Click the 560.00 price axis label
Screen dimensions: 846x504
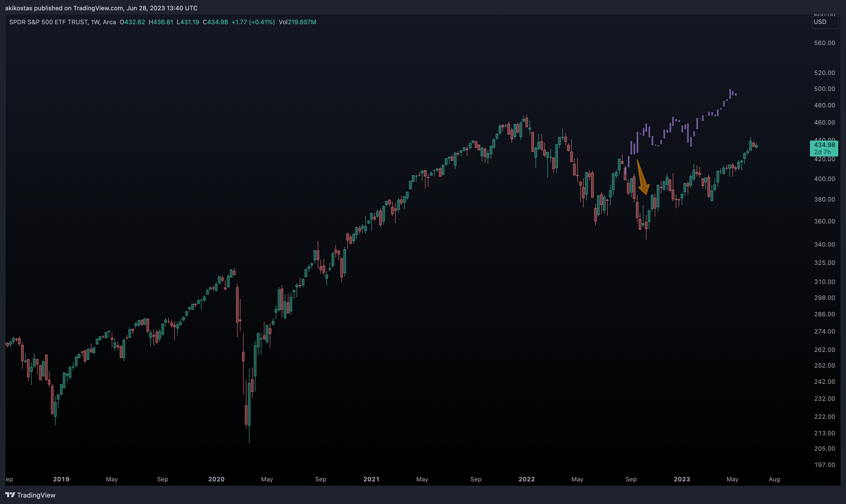pyautogui.click(x=824, y=43)
